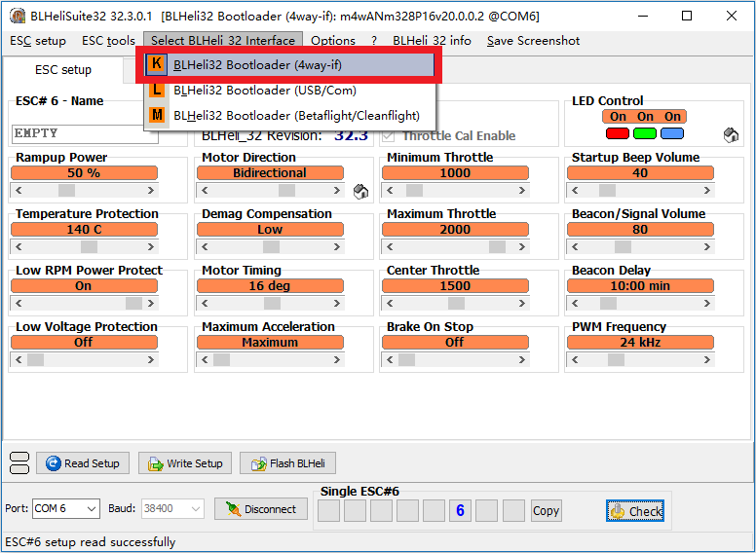Select BLHeli32 Bootloader (4way-if) K icon
This screenshot has height=553, width=756.
point(157,64)
